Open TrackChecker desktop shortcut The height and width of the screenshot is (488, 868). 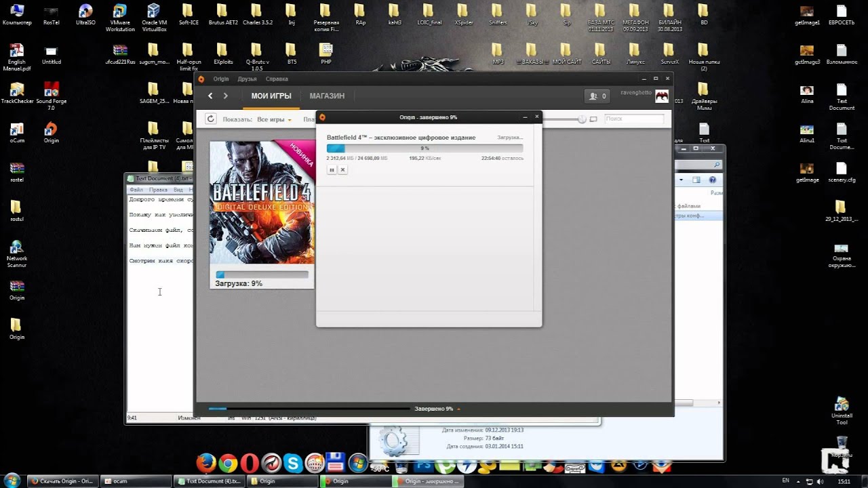17,94
